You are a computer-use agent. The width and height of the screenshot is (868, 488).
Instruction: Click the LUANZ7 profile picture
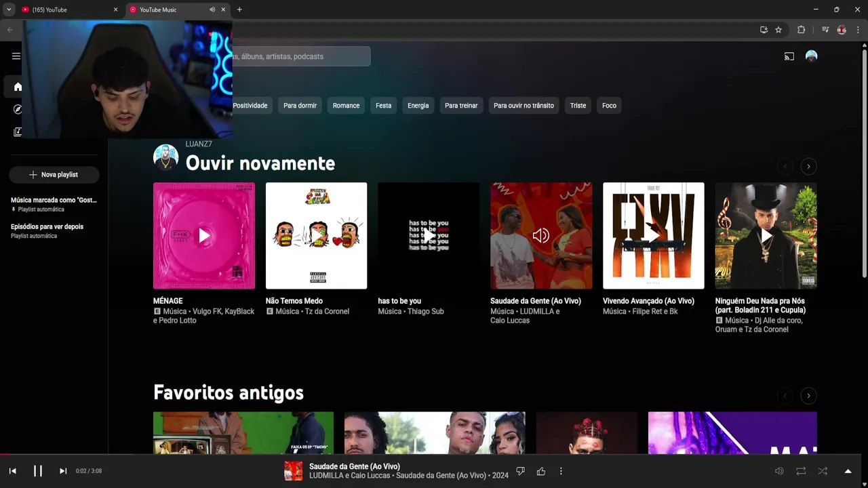(165, 157)
